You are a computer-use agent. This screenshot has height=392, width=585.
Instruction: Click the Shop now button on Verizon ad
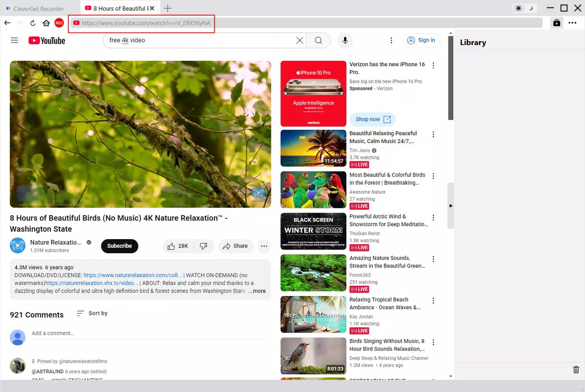pos(372,120)
